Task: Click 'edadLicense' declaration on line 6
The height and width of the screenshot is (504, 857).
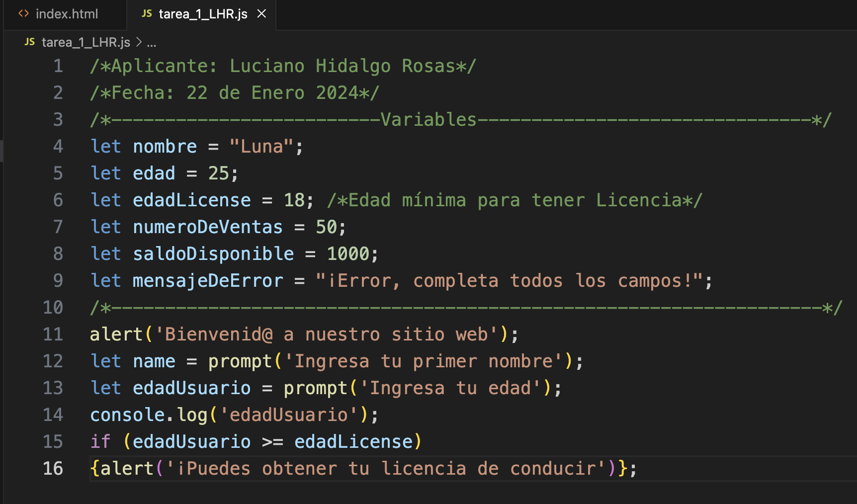Action: (192, 200)
